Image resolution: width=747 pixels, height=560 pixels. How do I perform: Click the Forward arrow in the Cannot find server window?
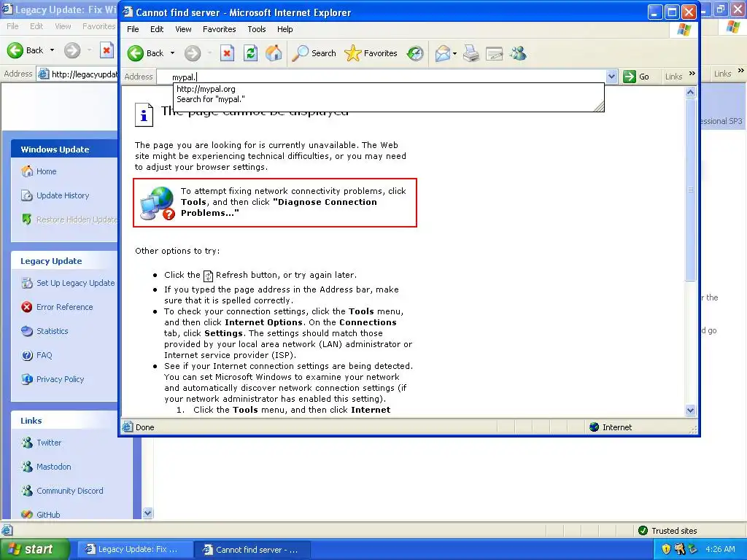[x=193, y=53]
